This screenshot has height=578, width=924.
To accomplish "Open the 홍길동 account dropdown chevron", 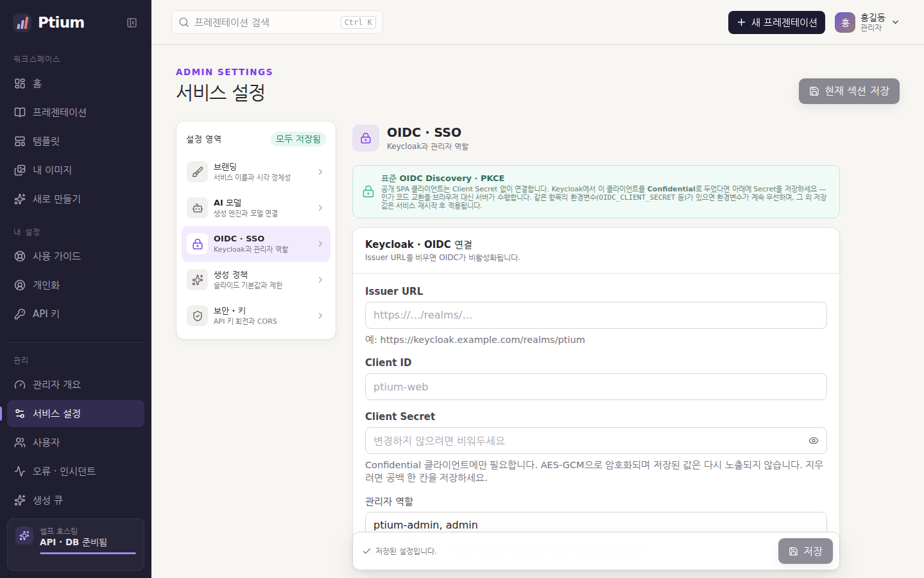I will (896, 22).
